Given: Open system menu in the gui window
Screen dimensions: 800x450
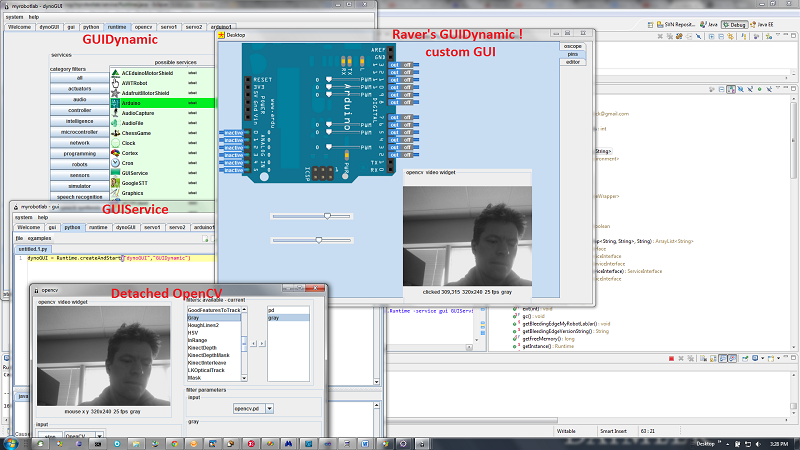Looking at the screenshot, I should click(23, 217).
